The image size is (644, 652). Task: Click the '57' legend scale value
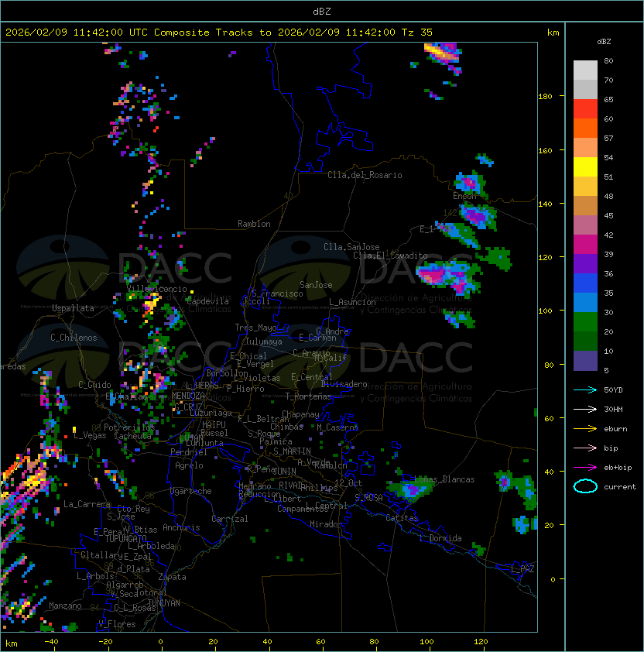[x=608, y=138]
